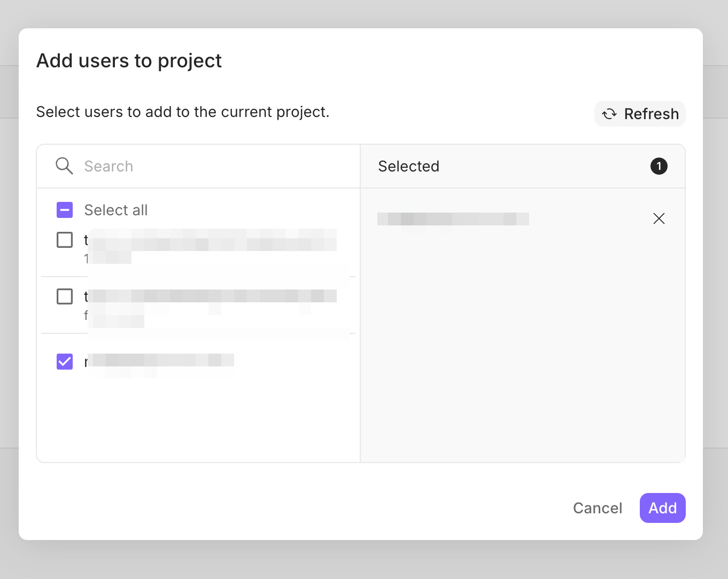Click the Add button

[662, 508]
